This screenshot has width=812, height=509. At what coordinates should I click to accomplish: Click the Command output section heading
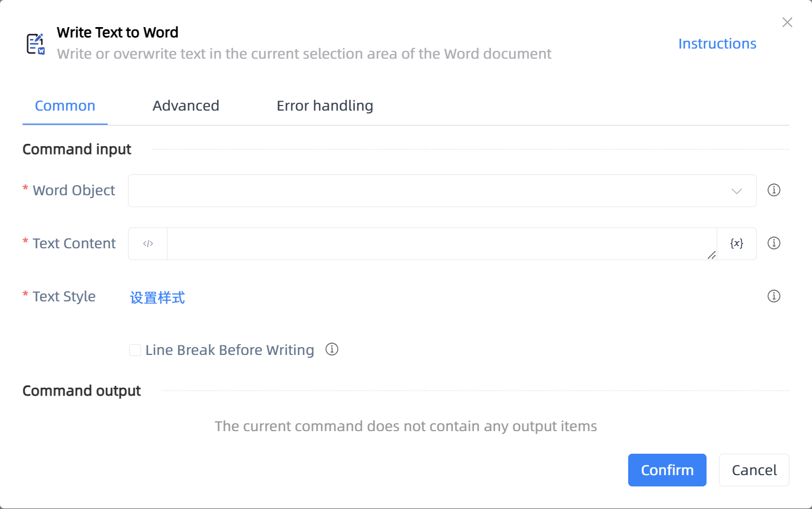(x=82, y=391)
